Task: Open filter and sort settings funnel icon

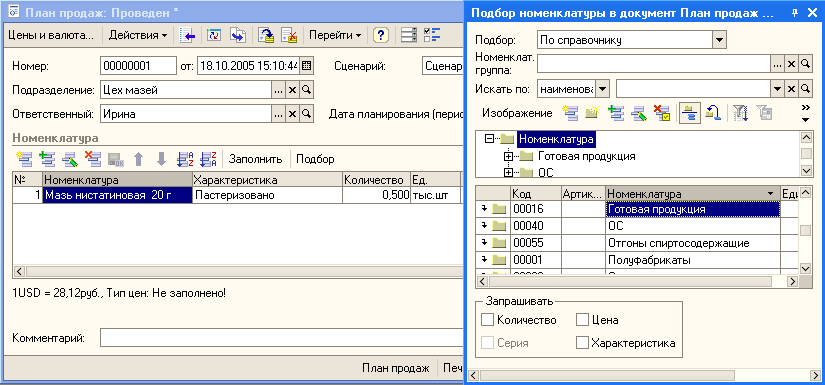Action: 740,113
